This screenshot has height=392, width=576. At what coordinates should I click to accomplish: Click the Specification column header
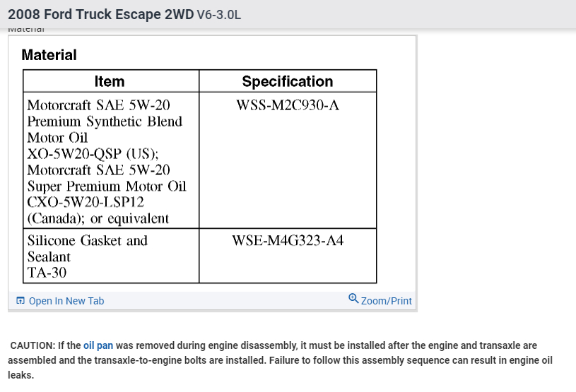pyautogui.click(x=287, y=81)
